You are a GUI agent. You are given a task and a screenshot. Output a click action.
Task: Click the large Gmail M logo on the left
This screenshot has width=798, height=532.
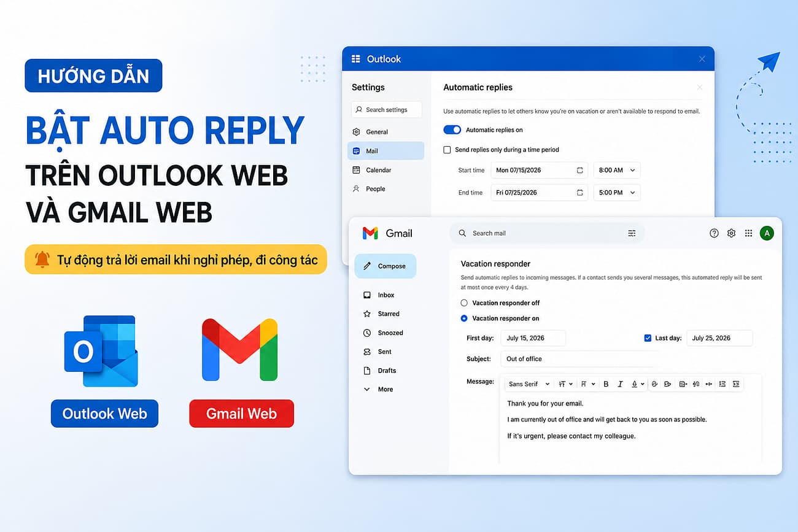coord(240,350)
